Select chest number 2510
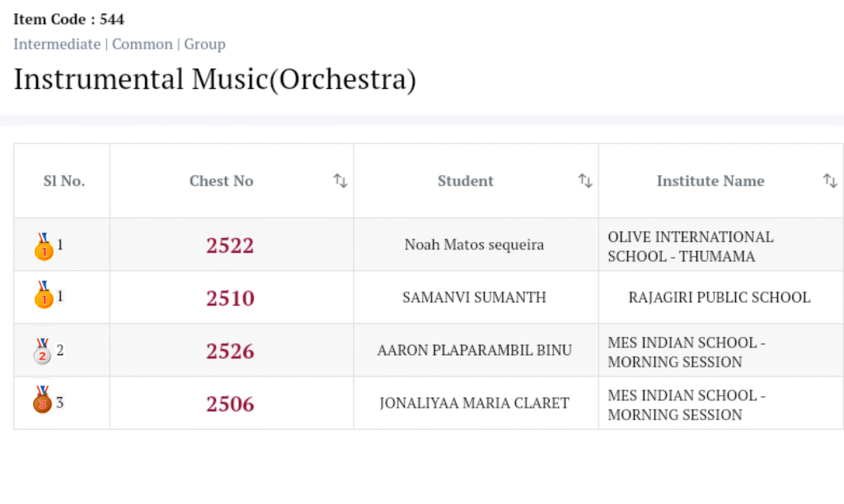The width and height of the screenshot is (844, 504). (x=230, y=298)
